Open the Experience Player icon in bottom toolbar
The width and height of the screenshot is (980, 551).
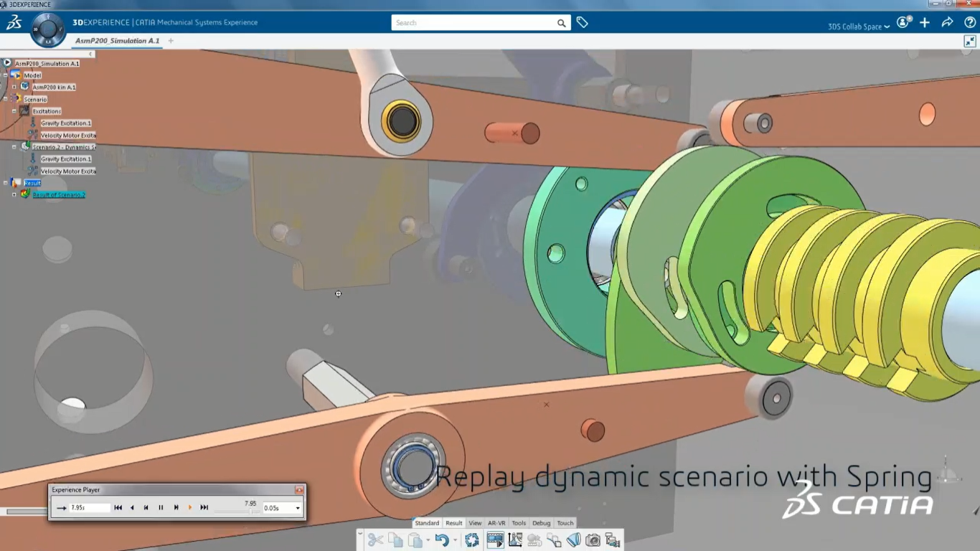[x=495, y=540]
